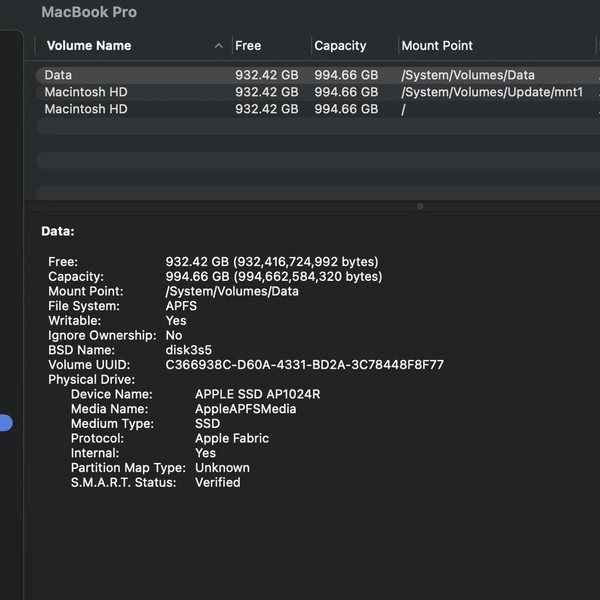Click the Media Name value AppleAPFSMedia
Screen dimensions: 600x600
(245, 409)
